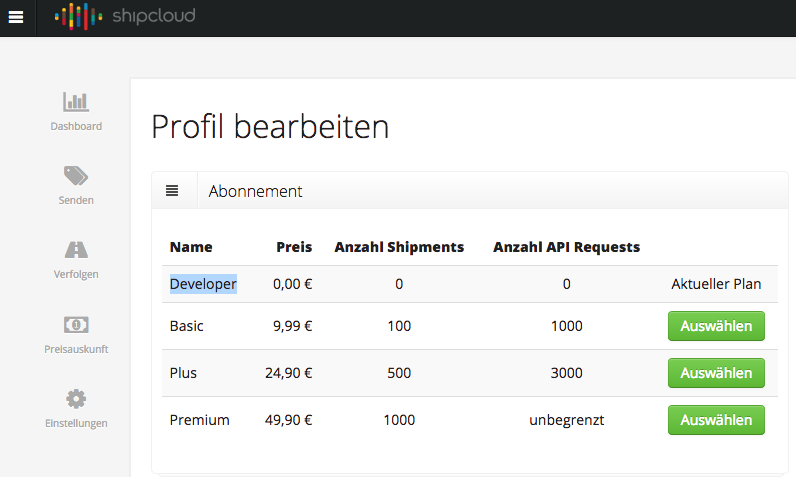Pick the Premium plan Auswählen button

click(716, 420)
